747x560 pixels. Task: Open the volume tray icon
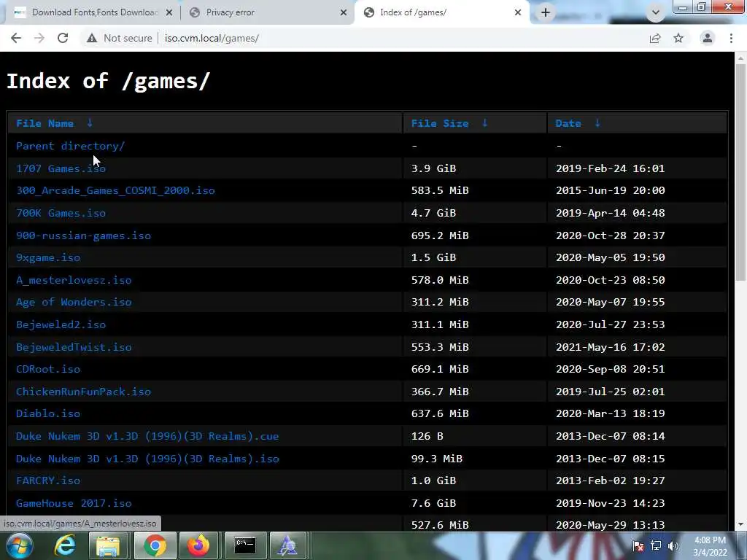tap(673, 546)
